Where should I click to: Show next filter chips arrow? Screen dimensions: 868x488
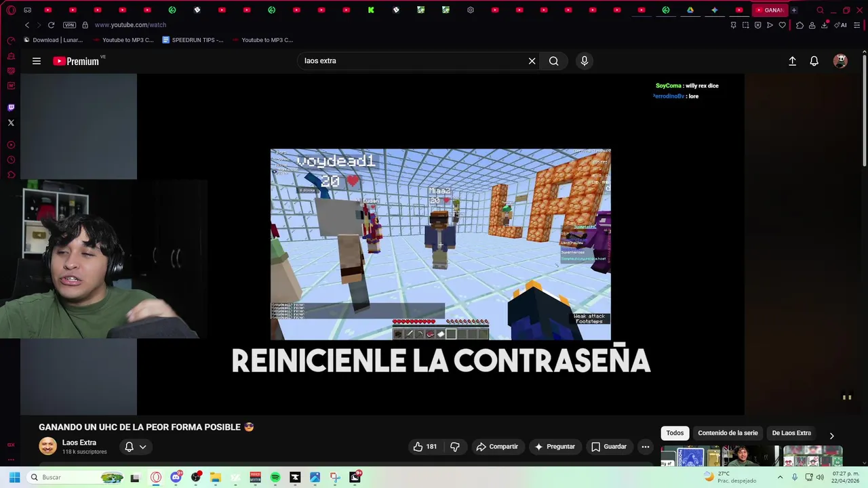[x=832, y=435]
